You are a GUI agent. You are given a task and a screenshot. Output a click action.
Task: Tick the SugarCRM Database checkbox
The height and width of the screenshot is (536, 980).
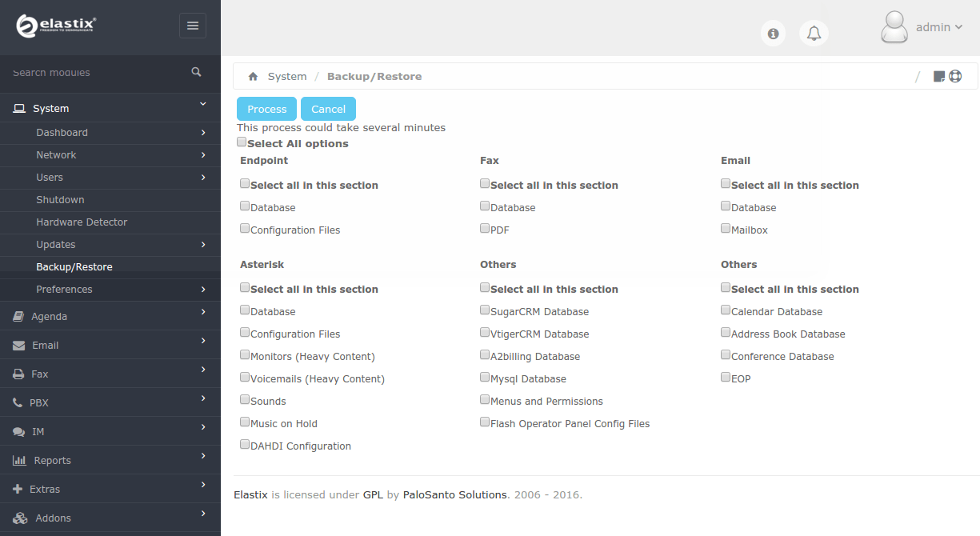485,310
